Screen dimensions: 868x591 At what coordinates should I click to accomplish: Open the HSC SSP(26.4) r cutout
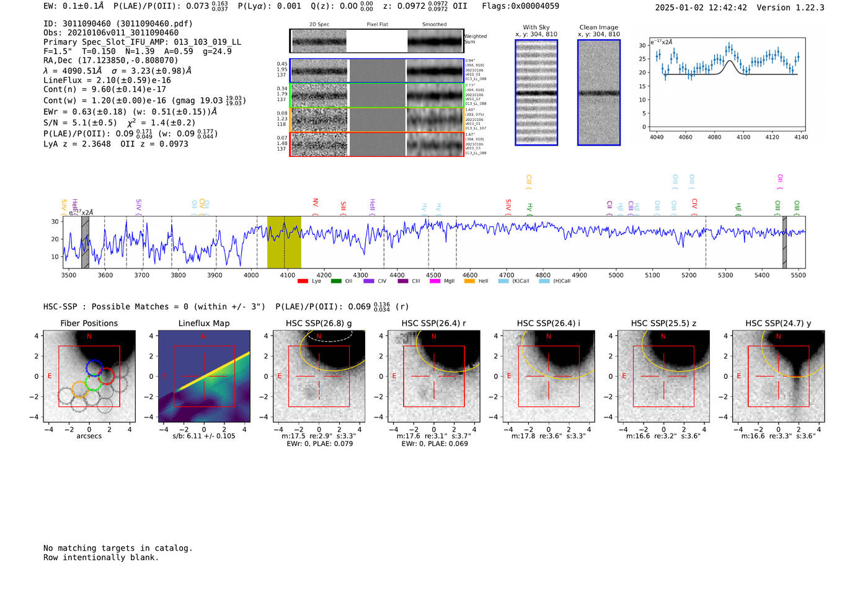pos(434,376)
